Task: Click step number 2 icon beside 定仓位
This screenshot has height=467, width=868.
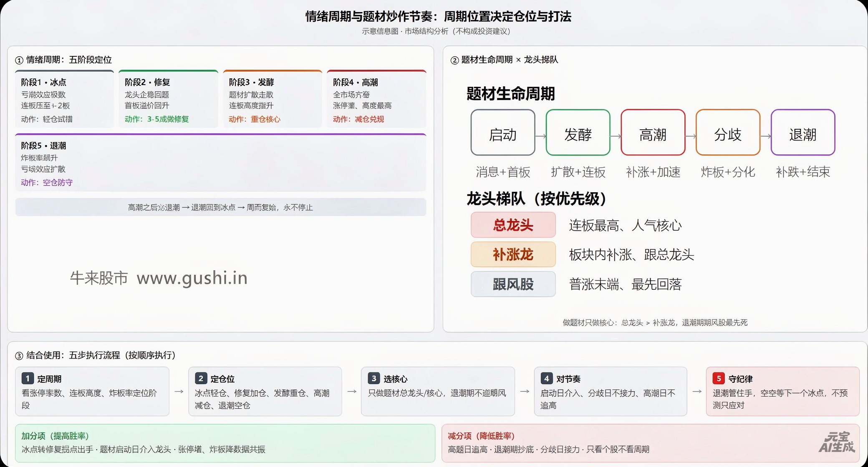Action: pos(201,378)
